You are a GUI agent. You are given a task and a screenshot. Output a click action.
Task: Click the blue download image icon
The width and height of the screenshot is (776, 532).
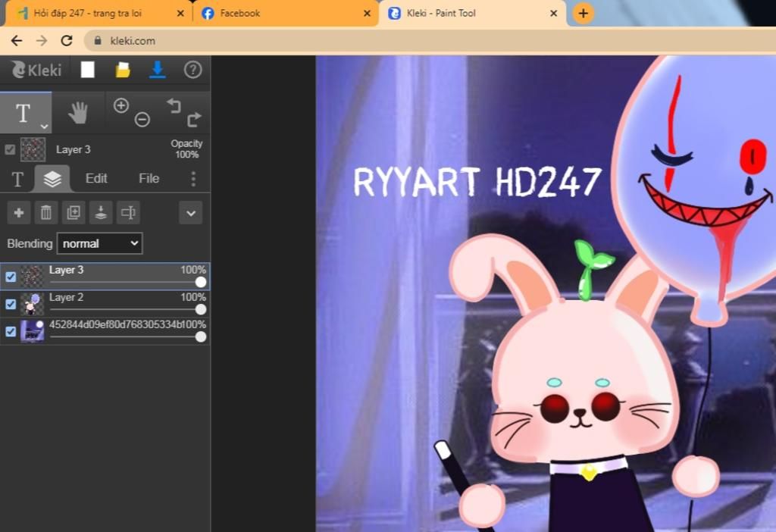[x=157, y=70]
